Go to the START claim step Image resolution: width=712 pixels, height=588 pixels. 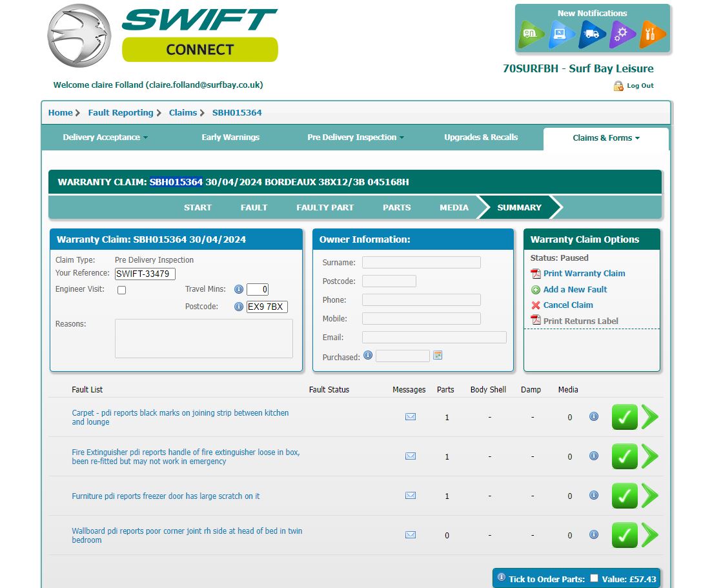[x=198, y=207]
